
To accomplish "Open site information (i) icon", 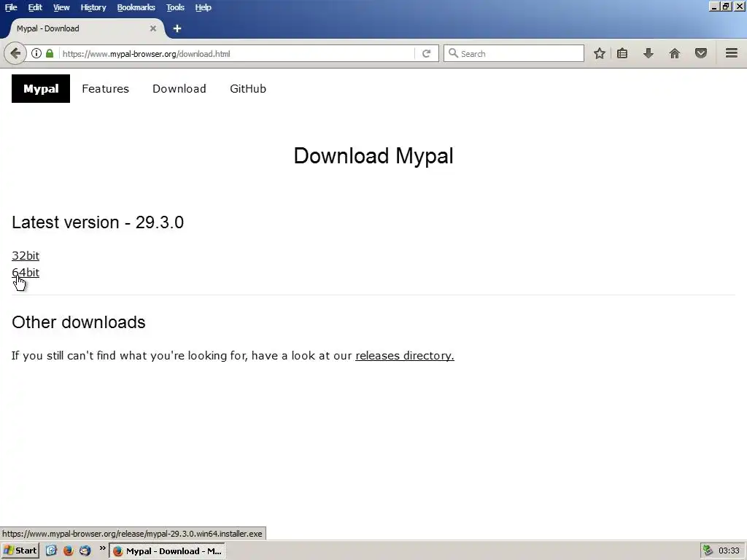I will coord(36,53).
